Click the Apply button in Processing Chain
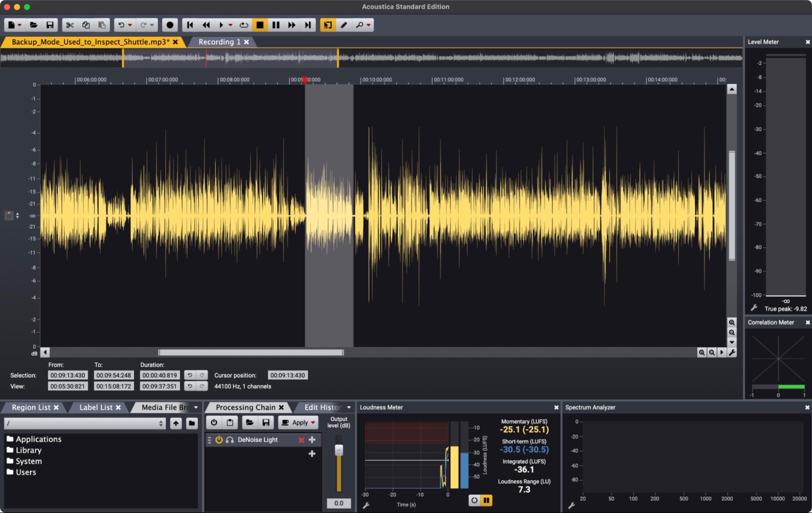This screenshot has width=812, height=513. point(298,422)
